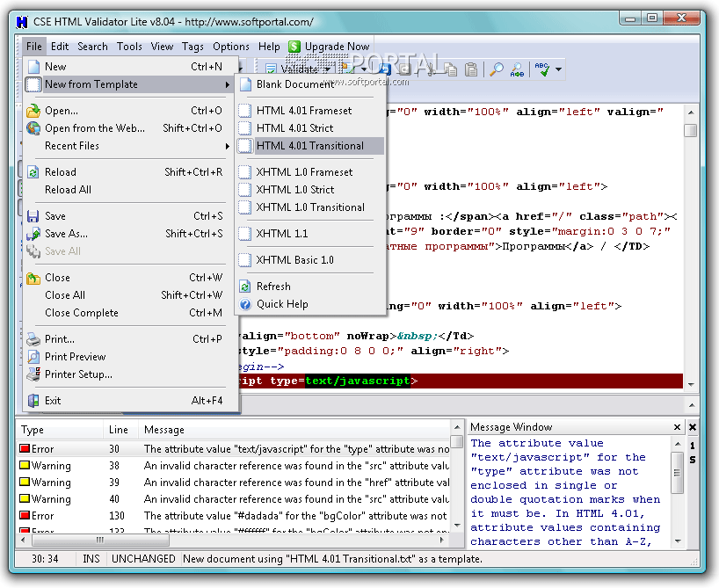This screenshot has height=588, width=719.
Task: Select the Warning row at line 40
Action: (234, 499)
